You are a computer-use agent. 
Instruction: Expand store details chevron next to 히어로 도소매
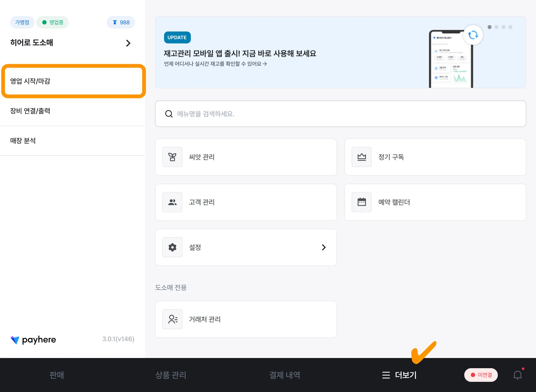128,43
